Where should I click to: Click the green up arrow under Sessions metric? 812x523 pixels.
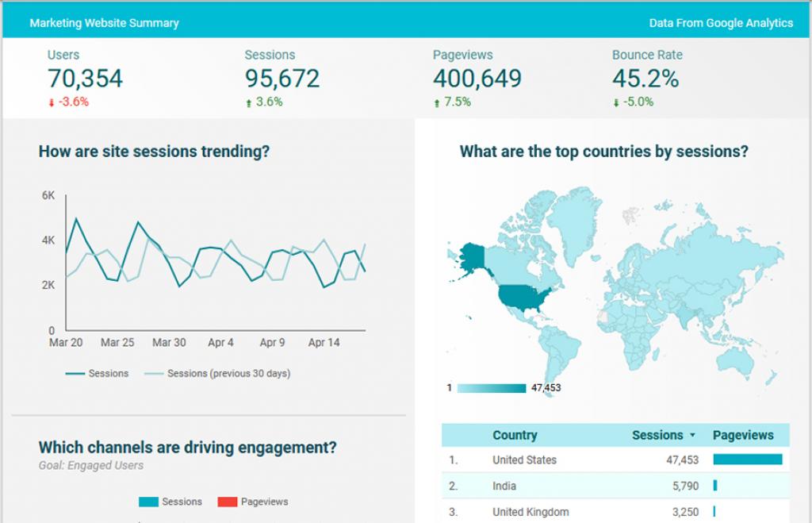(x=248, y=102)
